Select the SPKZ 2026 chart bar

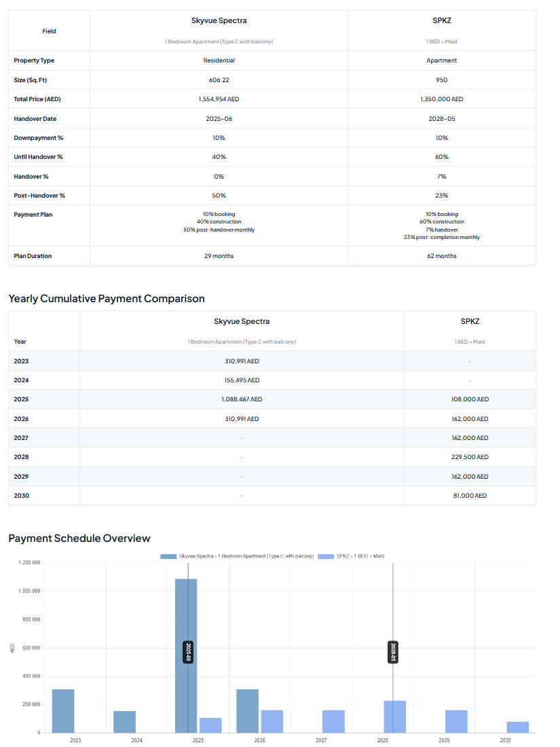[x=272, y=721]
